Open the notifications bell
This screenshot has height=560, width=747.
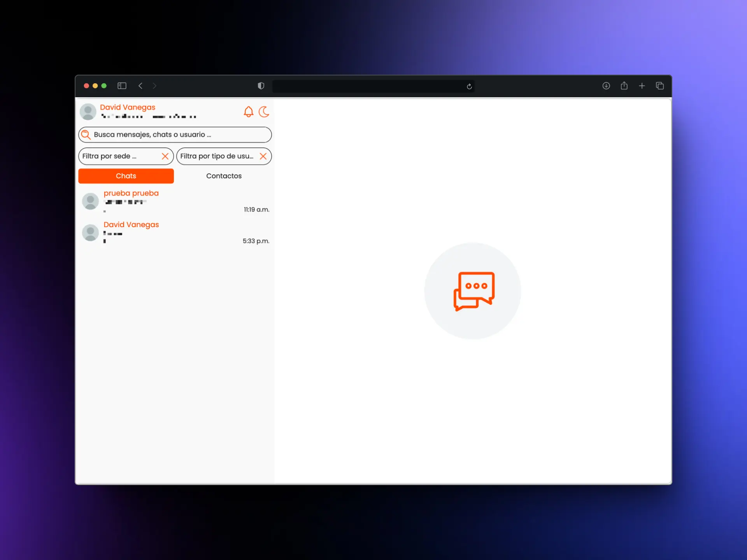click(248, 112)
